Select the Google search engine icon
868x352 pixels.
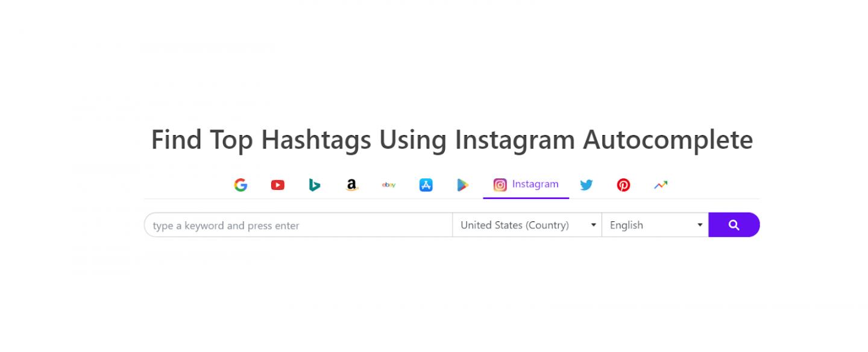(241, 185)
